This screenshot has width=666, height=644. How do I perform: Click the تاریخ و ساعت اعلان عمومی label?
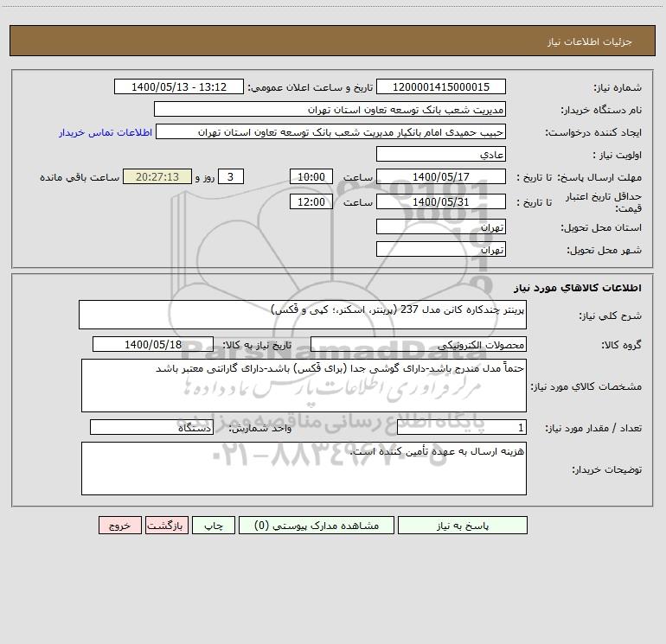click(311, 87)
